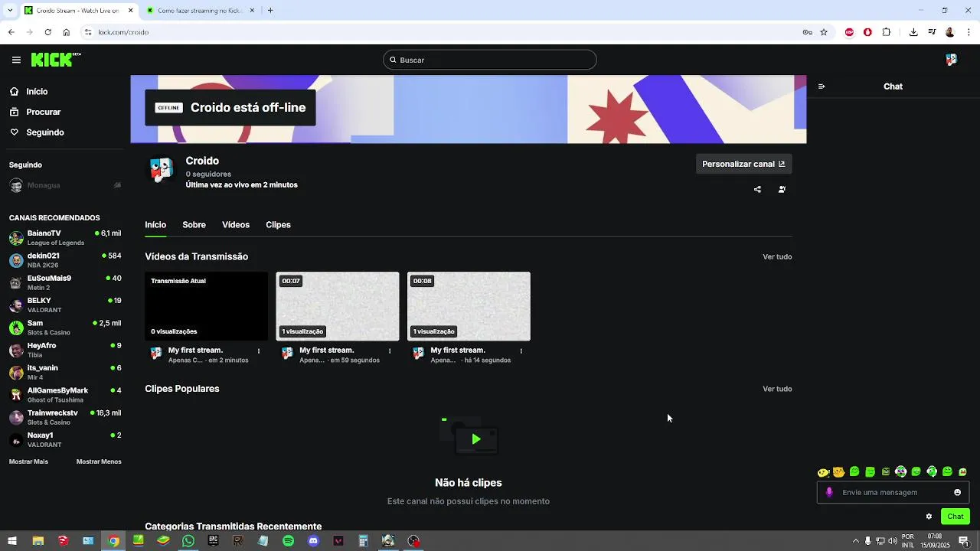Show hidden system tray icons

(855, 541)
